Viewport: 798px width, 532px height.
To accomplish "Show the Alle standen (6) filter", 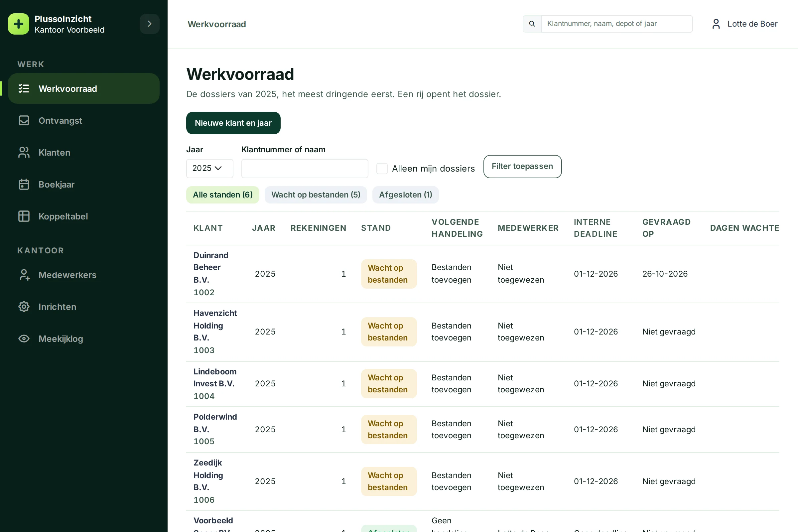I will [222, 195].
